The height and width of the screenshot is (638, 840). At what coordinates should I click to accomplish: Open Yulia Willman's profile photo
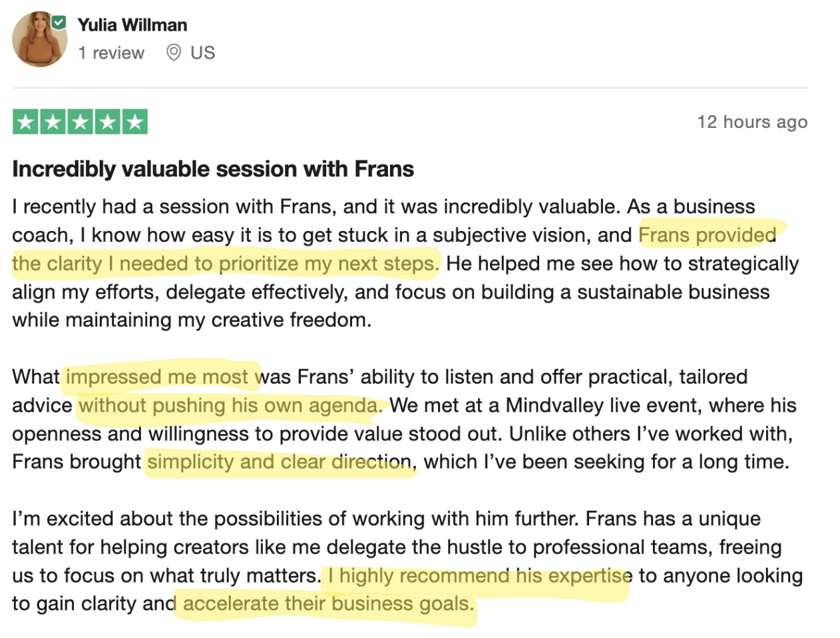pos(39,39)
